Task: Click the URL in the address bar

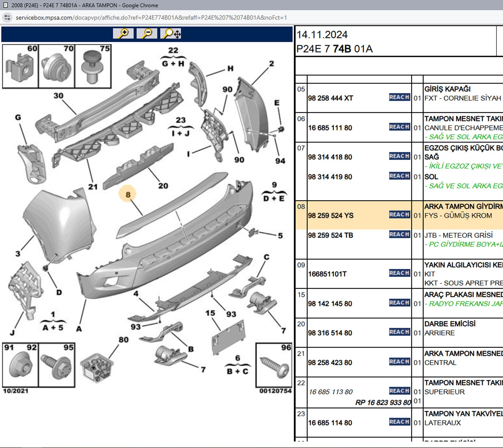Action: point(151,17)
